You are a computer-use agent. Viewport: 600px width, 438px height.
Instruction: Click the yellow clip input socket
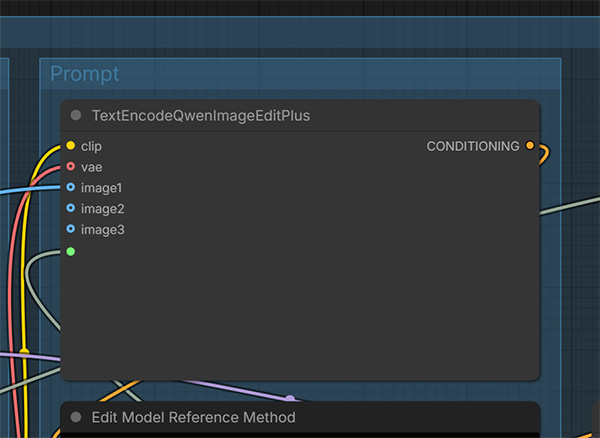coord(70,145)
